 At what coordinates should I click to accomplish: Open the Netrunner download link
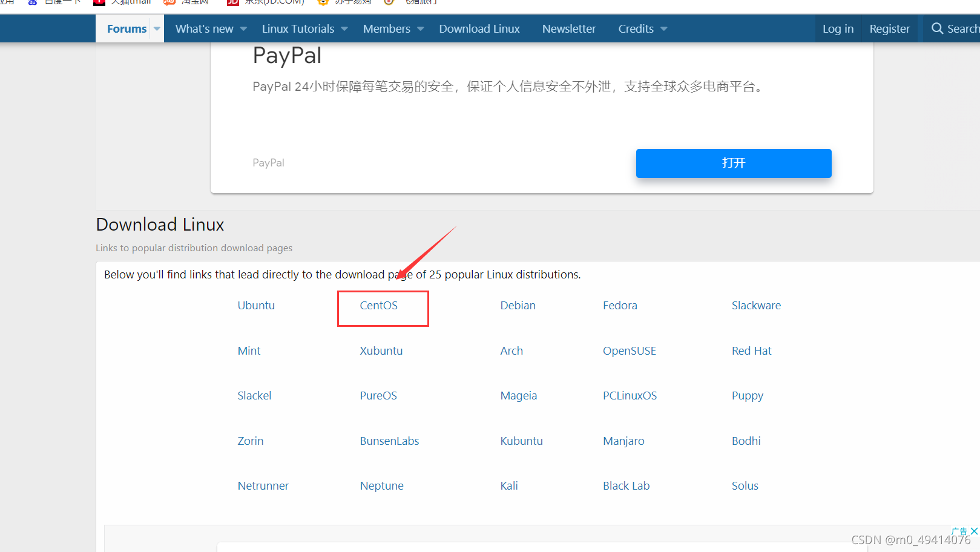(263, 486)
